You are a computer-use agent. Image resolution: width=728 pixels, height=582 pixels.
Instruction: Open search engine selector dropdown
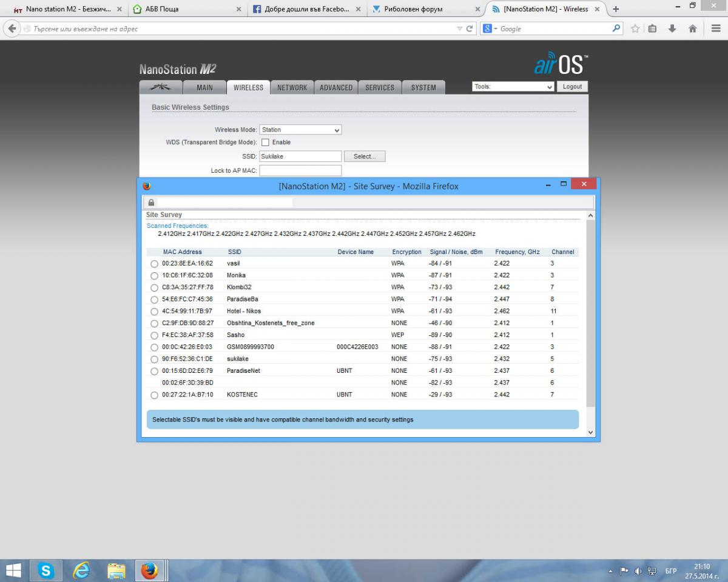coord(490,28)
